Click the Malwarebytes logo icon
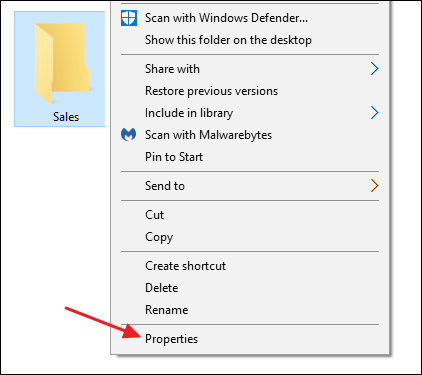The image size is (422, 375). [128, 135]
